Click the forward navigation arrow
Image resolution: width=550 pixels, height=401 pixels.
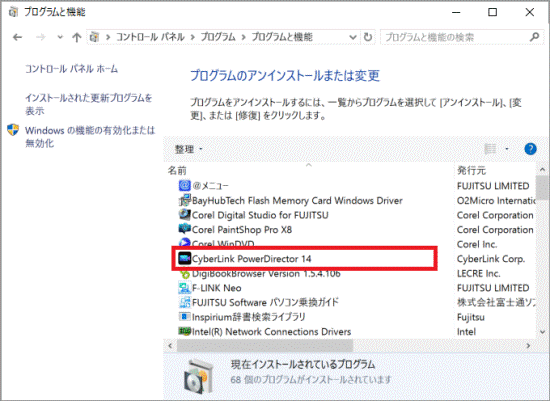(x=41, y=37)
